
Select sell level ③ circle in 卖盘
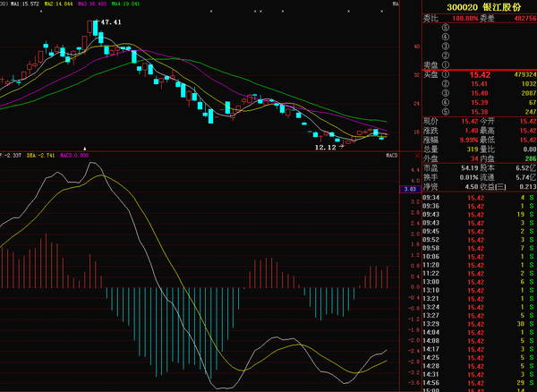(445, 46)
